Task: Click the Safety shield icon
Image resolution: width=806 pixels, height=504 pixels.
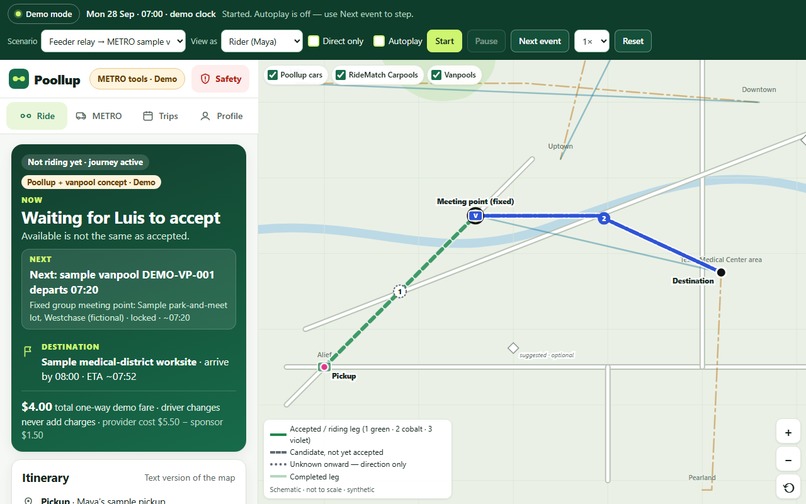Action: point(205,79)
